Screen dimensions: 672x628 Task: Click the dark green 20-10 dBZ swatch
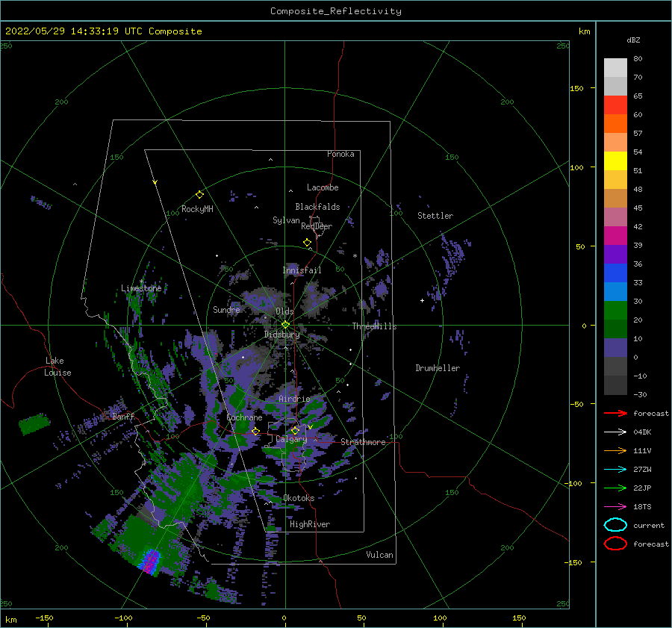coord(615,329)
